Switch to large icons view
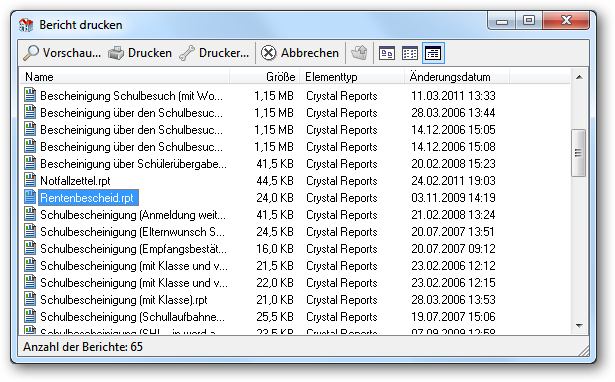The image size is (615, 382). (387, 53)
